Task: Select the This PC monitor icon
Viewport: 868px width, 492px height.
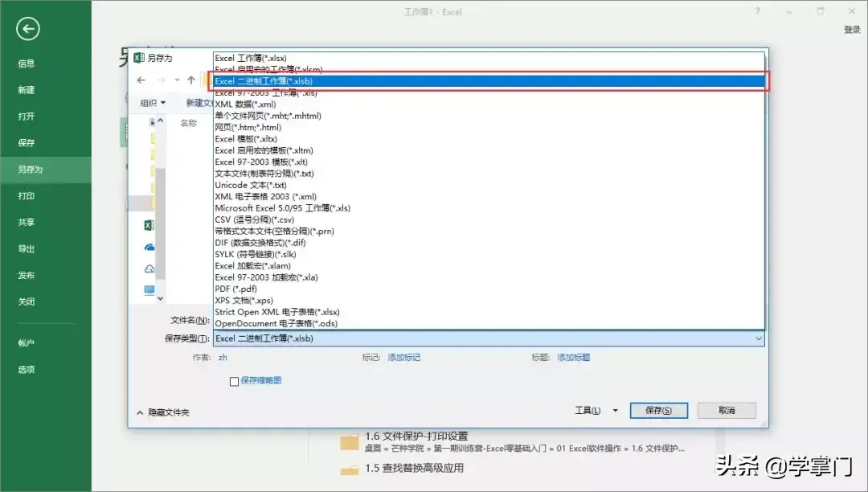Action: 149,290
